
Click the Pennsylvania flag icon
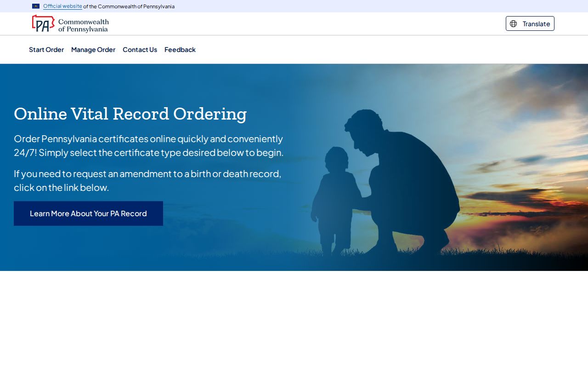point(36,6)
